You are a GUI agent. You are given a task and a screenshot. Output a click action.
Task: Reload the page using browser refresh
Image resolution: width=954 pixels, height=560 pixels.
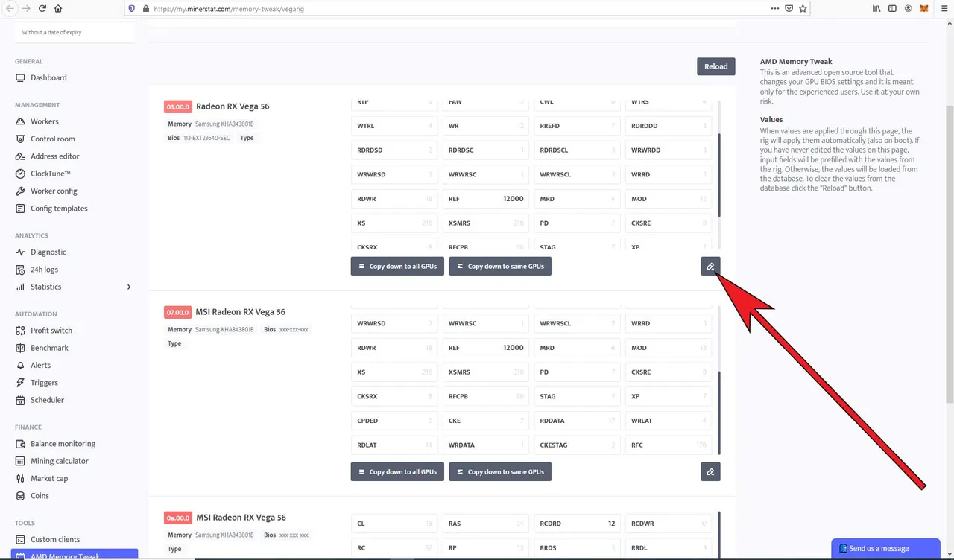(42, 9)
